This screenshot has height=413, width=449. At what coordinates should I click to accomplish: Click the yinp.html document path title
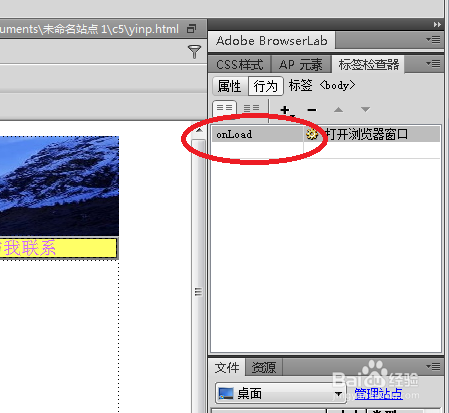(89, 29)
